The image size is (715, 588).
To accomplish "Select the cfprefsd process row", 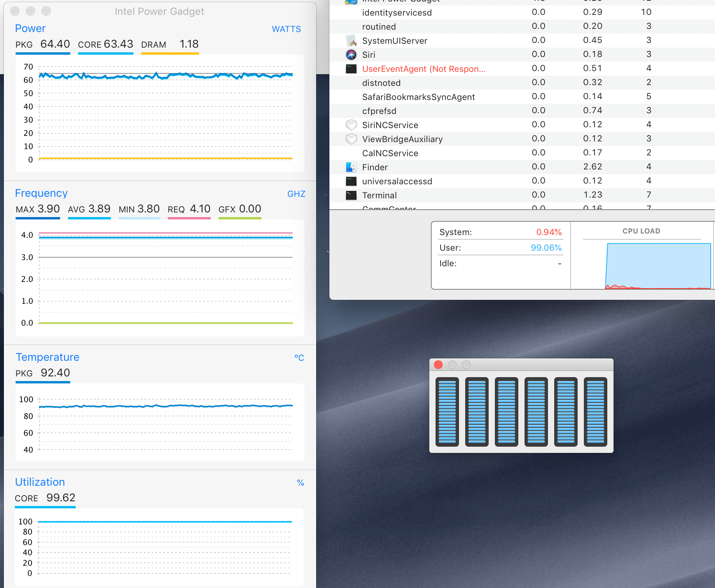I will pyautogui.click(x=379, y=110).
